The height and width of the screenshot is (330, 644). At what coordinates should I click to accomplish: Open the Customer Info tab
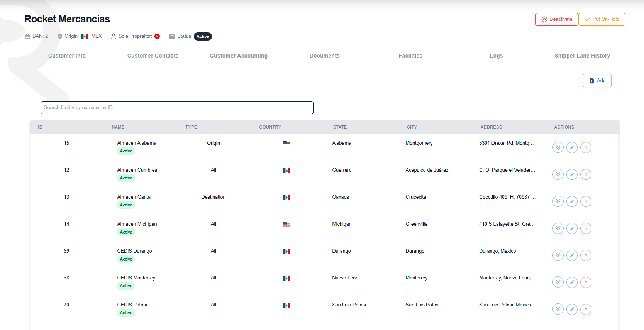pyautogui.click(x=67, y=56)
